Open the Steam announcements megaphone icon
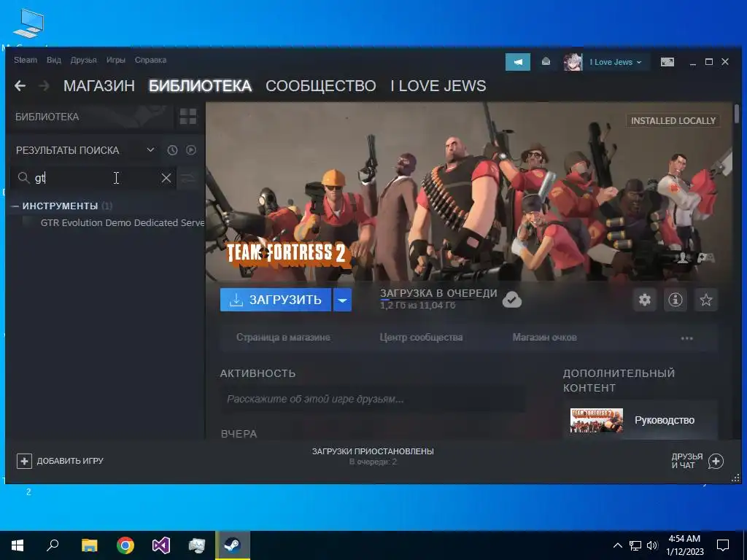The width and height of the screenshot is (747, 560). tap(518, 62)
